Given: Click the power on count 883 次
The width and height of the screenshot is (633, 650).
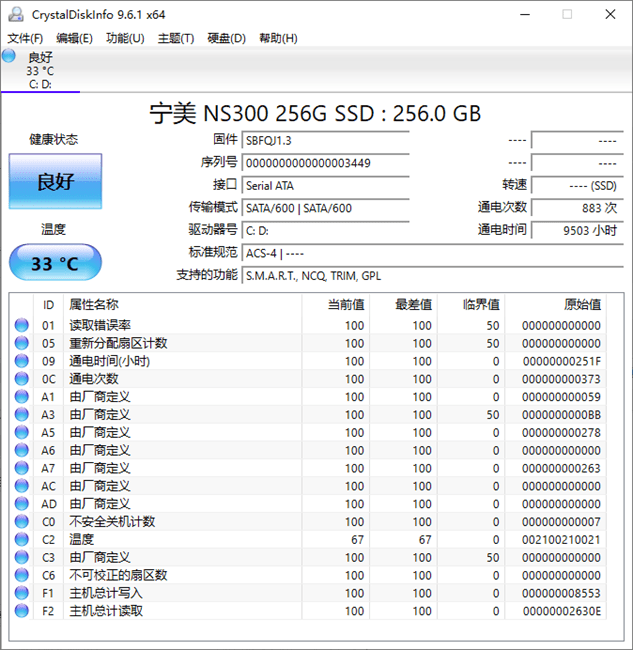Looking at the screenshot, I should pyautogui.click(x=577, y=208).
